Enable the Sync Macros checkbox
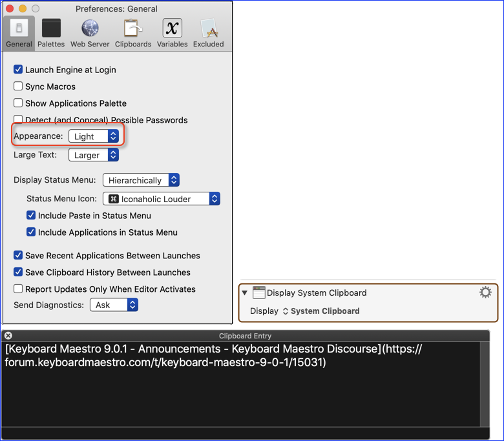Image resolution: width=504 pixels, height=441 pixels. tap(18, 86)
